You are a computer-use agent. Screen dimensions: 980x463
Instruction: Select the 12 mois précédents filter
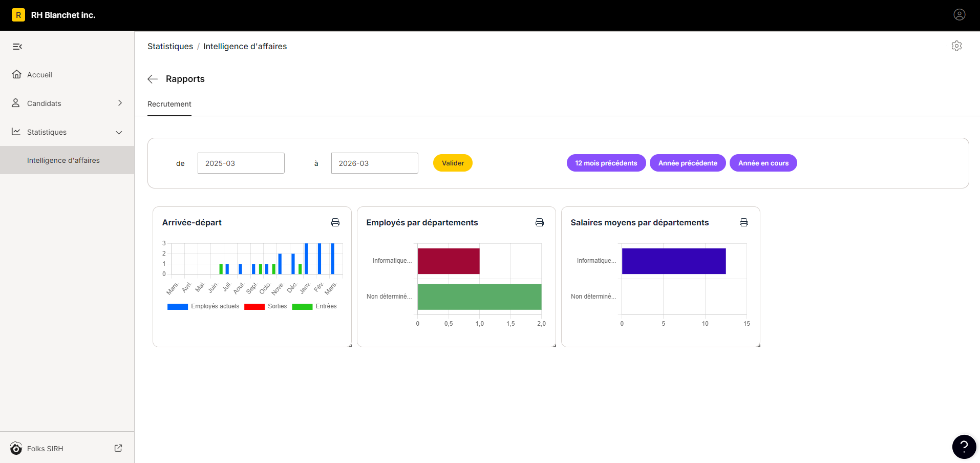(606, 163)
